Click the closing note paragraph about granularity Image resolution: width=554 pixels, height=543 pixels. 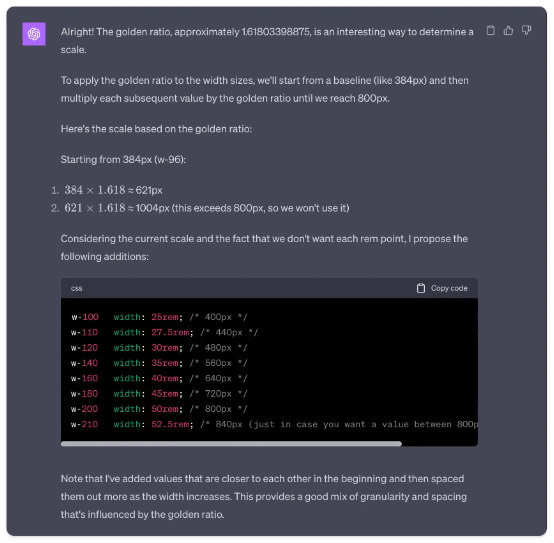(x=264, y=496)
